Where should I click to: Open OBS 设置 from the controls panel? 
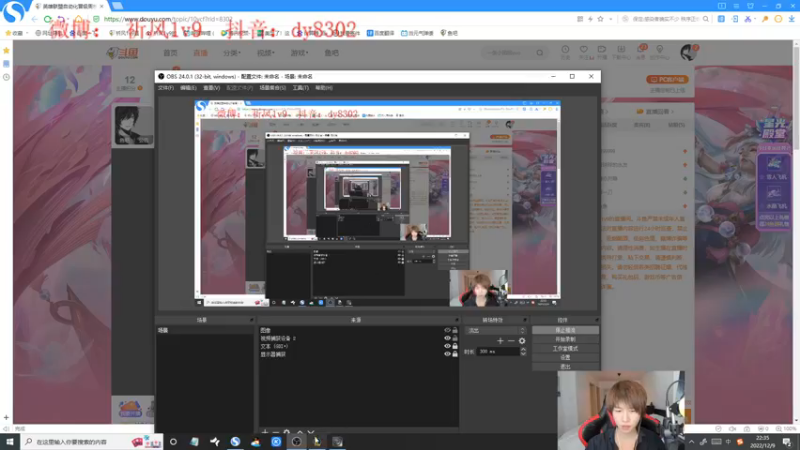coord(565,358)
